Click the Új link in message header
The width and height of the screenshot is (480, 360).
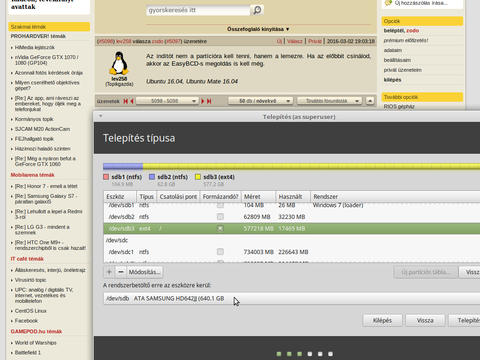(x=279, y=41)
